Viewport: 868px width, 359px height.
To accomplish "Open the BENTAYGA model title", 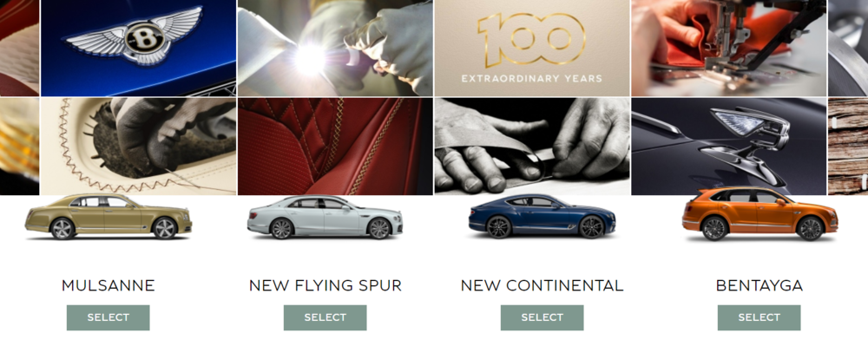I will tap(759, 285).
